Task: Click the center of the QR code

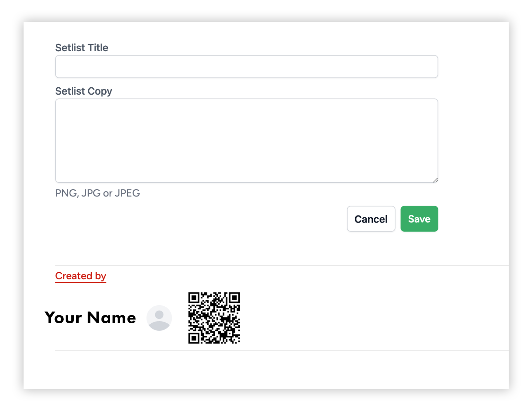Action: tap(214, 318)
